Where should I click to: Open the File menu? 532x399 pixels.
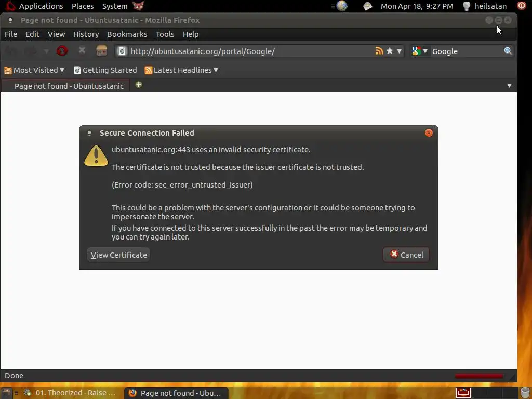10,34
